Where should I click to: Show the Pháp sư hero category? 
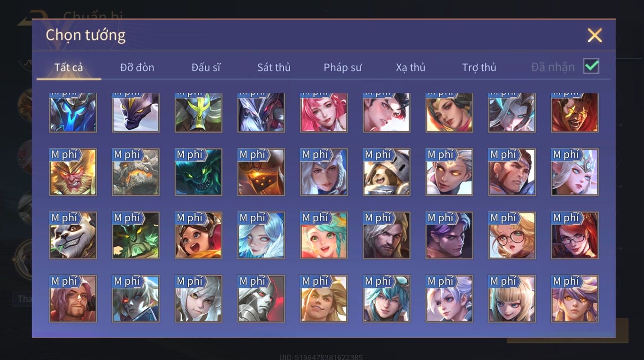342,67
